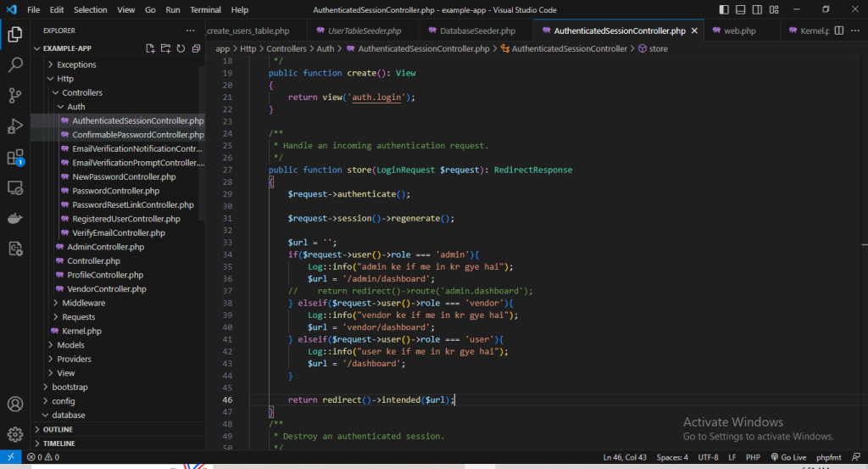Open VendorController.php in the file tree

tap(107, 289)
